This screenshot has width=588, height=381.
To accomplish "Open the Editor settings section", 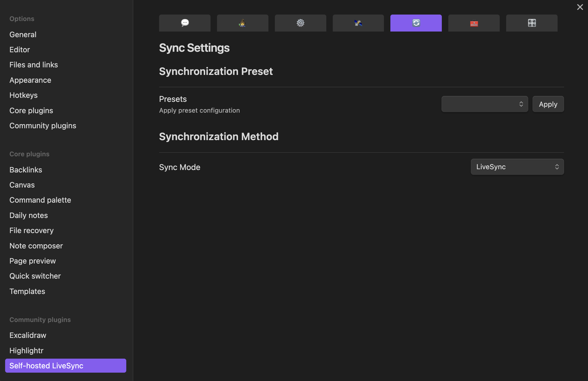I will click(x=20, y=50).
